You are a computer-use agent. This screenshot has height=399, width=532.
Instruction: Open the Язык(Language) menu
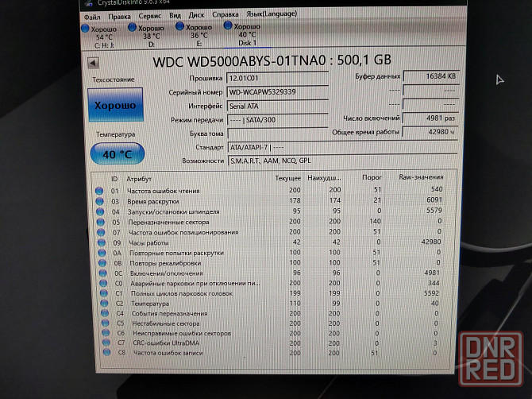click(272, 14)
